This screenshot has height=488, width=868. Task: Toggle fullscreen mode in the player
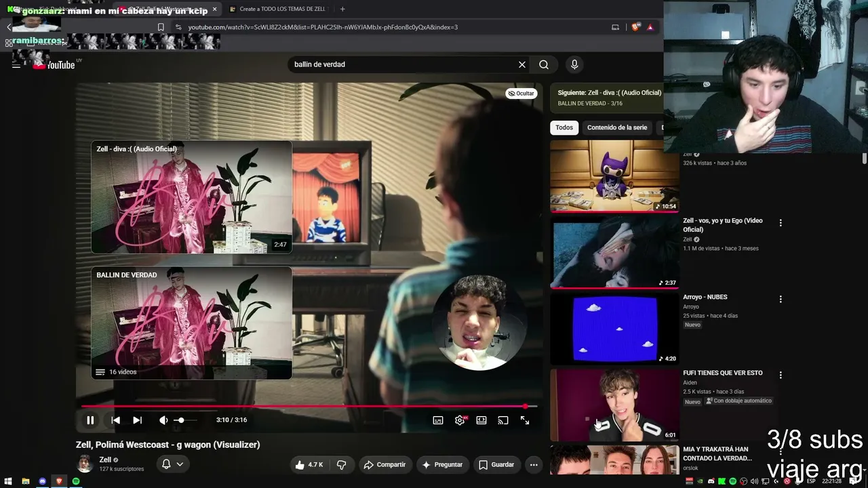coord(525,420)
